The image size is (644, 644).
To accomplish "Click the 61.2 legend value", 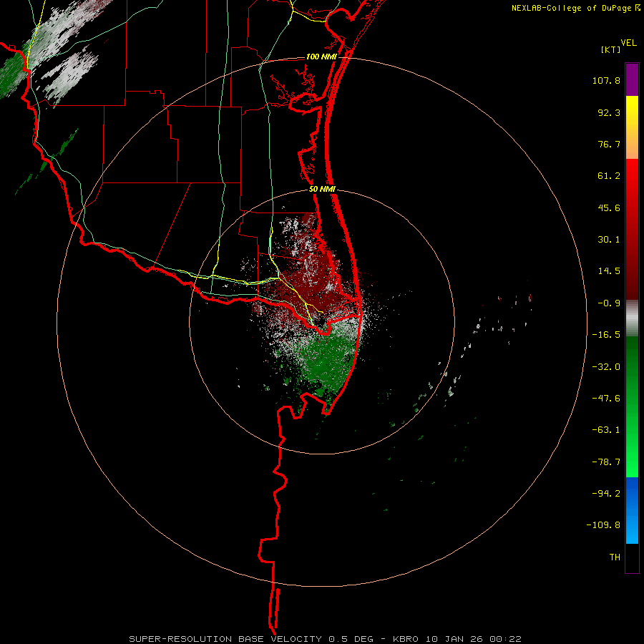I will point(609,176).
